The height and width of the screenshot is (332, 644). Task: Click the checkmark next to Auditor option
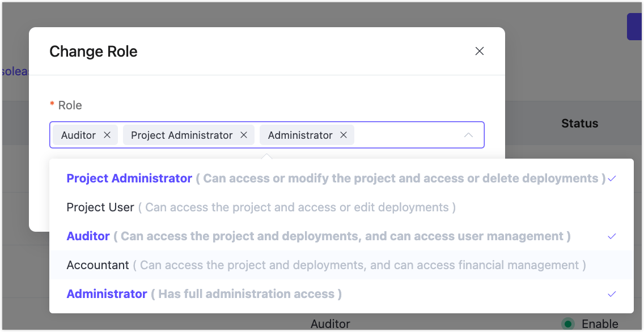click(612, 236)
